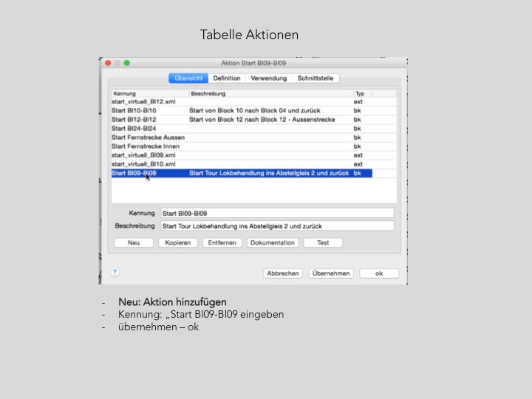This screenshot has height=399, width=532.
Task: Select the Start Fernstrecke Aussen row
Action: (x=148, y=137)
